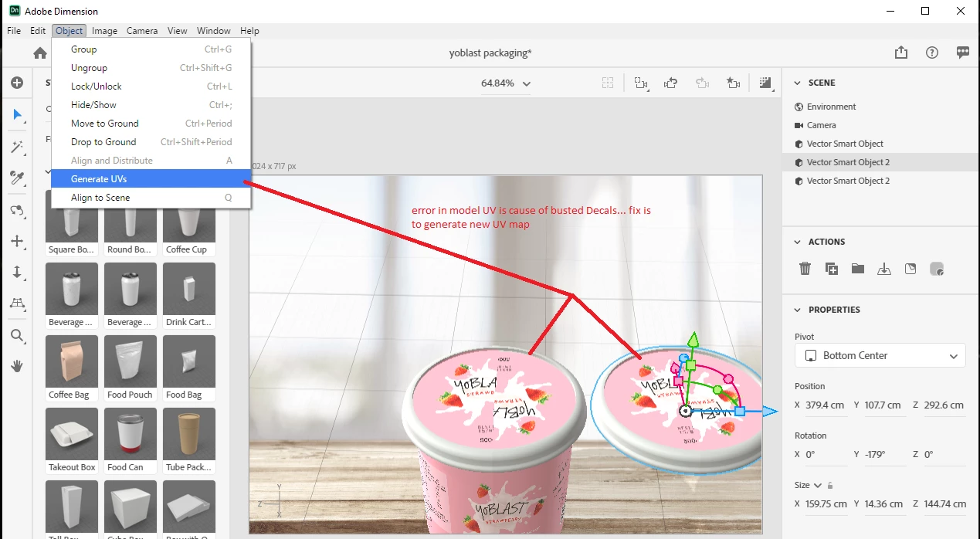The height and width of the screenshot is (539, 980).
Task: Open the File menu
Action: (x=14, y=31)
